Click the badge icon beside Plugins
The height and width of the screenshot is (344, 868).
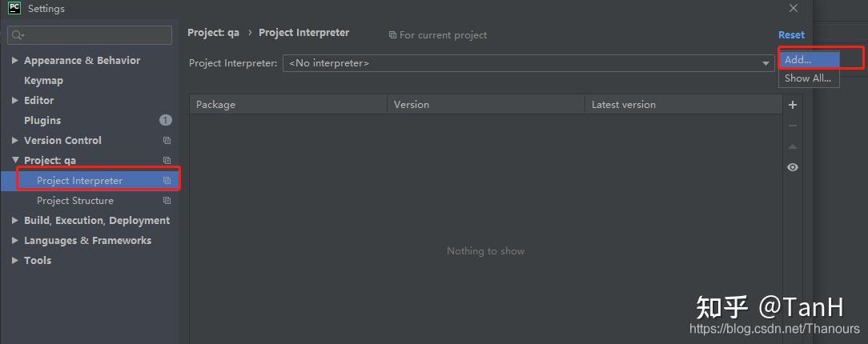click(x=166, y=121)
